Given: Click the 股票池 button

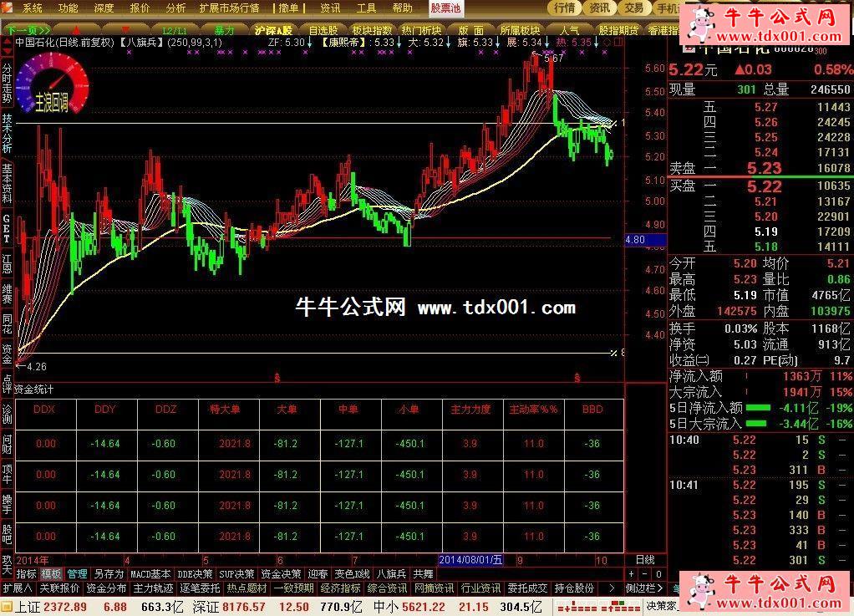Looking at the screenshot, I should 445,8.
